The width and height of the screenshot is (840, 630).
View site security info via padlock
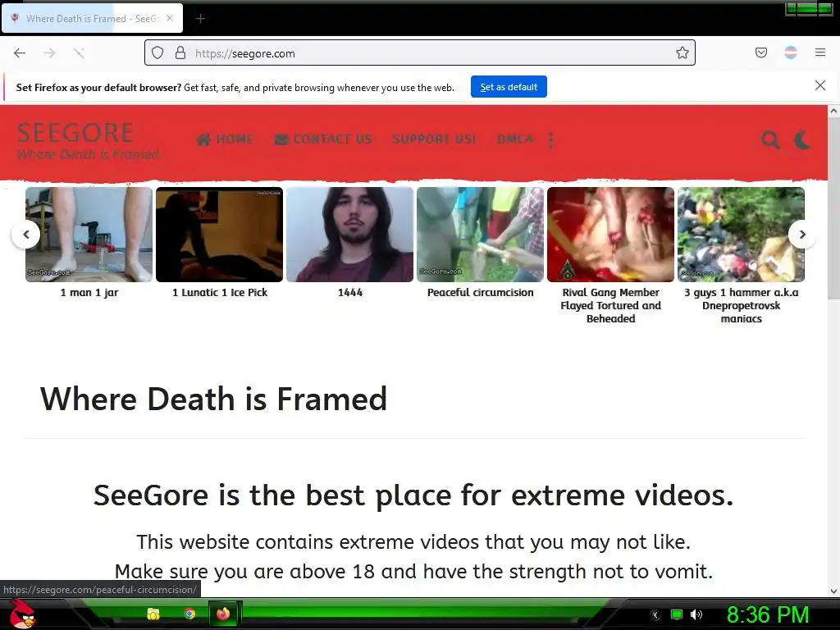(x=180, y=53)
